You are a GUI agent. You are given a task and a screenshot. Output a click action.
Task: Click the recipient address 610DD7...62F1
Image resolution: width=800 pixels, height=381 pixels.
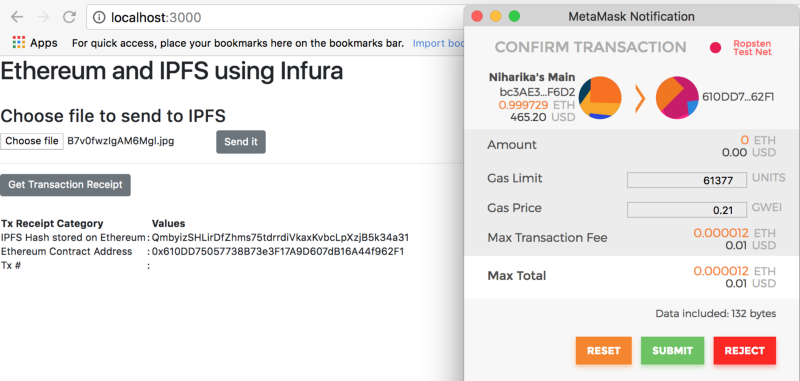[738, 97]
